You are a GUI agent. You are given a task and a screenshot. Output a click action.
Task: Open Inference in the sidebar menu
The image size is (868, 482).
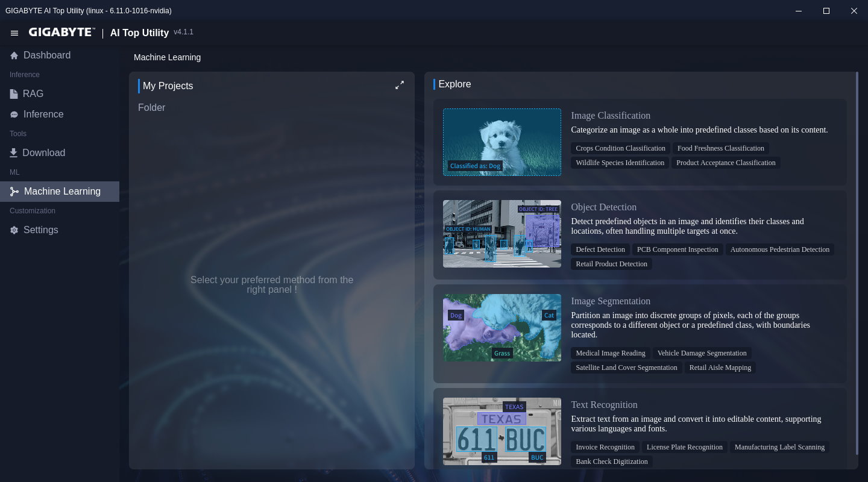click(x=43, y=114)
